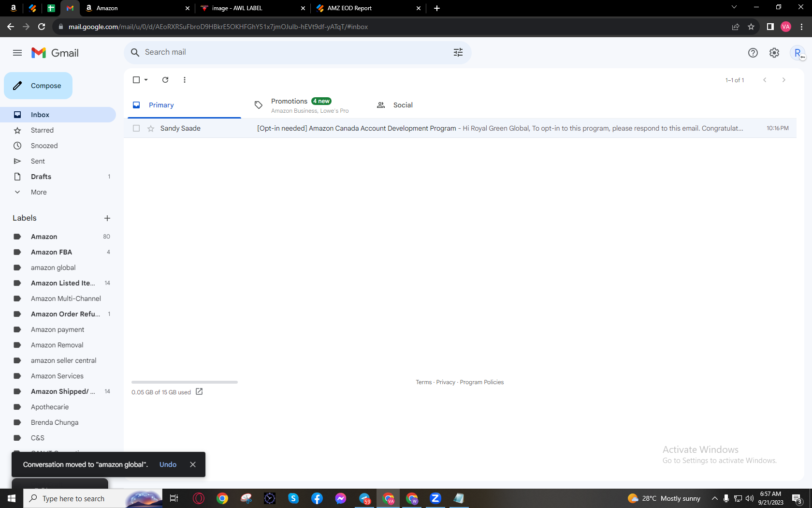Open the Amazon Services label
The image size is (812, 508).
tap(58, 376)
